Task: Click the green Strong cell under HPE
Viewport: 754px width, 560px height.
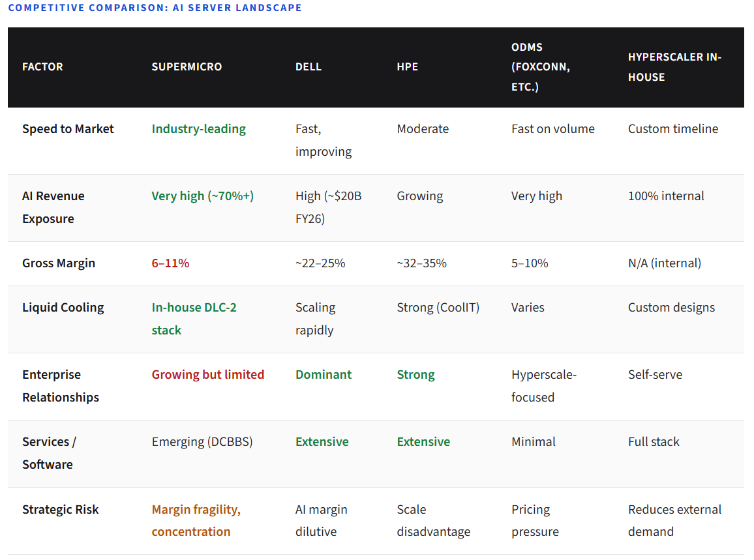Action: (x=415, y=375)
